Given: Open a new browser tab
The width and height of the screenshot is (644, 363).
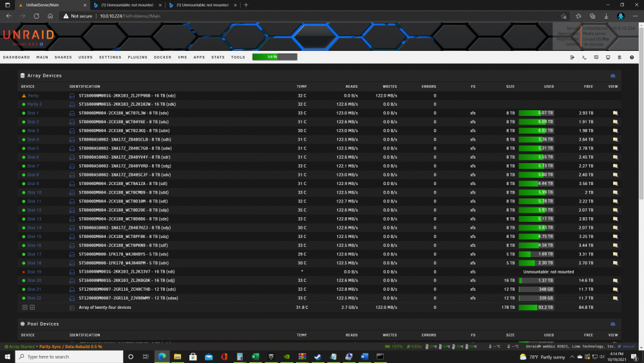Looking at the screenshot, I should (x=246, y=5).
